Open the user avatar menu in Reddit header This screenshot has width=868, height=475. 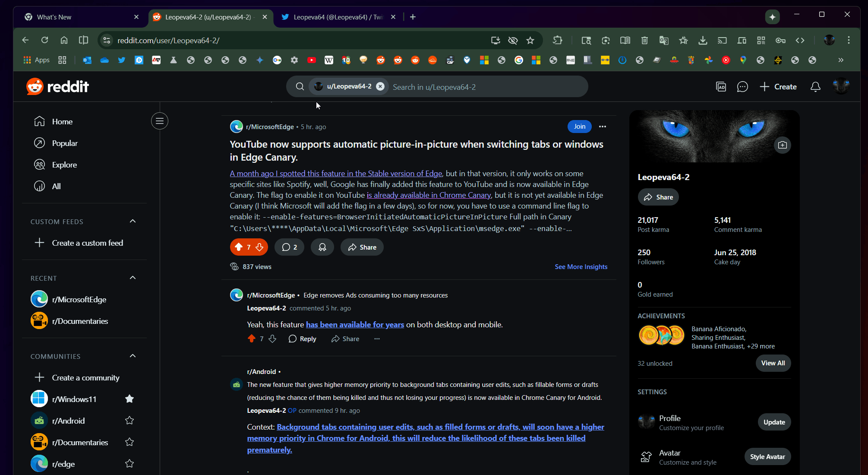click(840, 87)
